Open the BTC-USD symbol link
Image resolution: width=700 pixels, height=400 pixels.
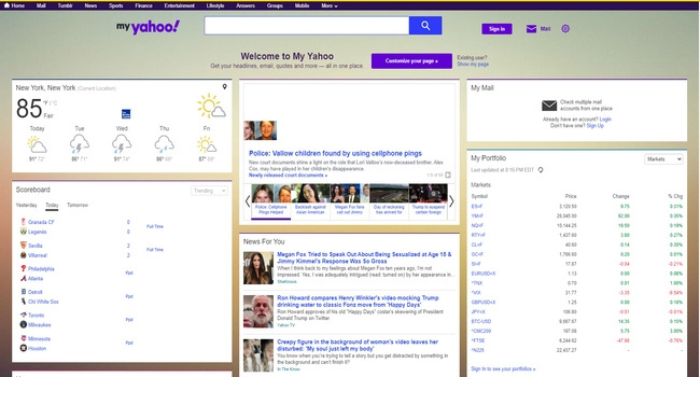(481, 321)
